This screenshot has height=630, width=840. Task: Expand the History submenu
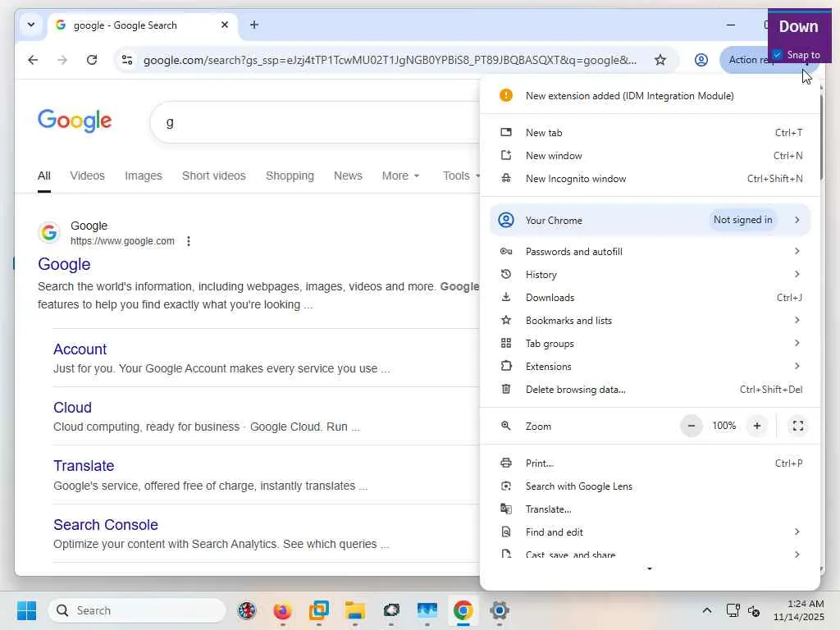[x=650, y=274]
